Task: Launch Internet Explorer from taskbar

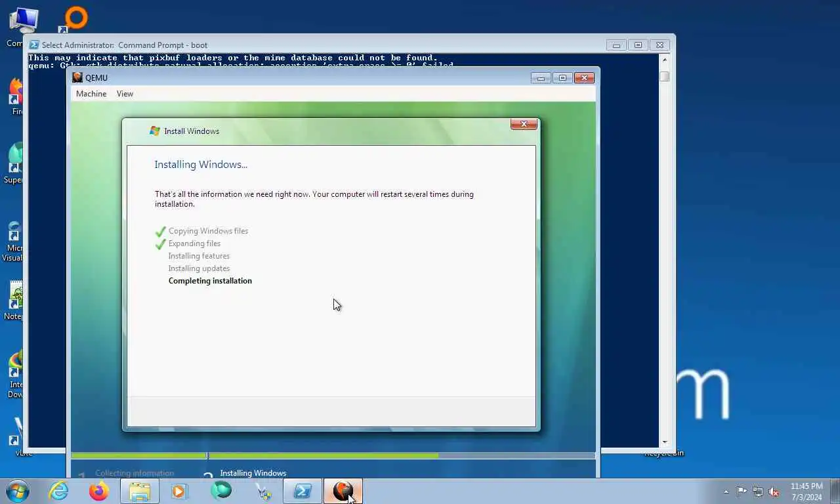Action: [59, 491]
